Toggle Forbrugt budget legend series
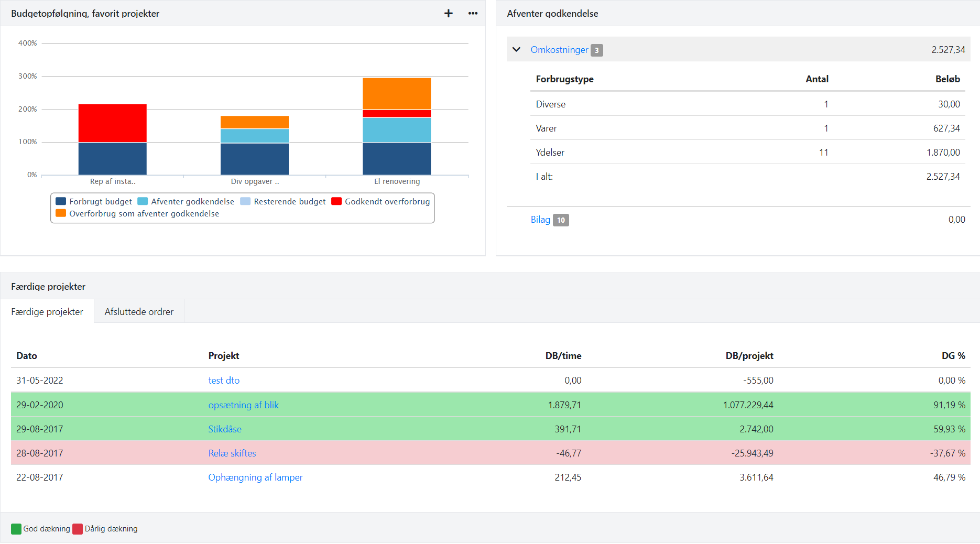 coord(94,202)
